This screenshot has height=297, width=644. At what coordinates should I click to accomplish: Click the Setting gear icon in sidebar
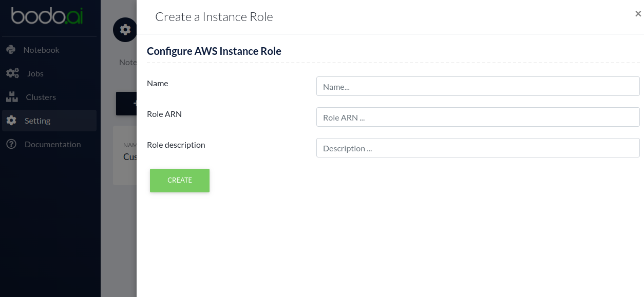tap(11, 121)
